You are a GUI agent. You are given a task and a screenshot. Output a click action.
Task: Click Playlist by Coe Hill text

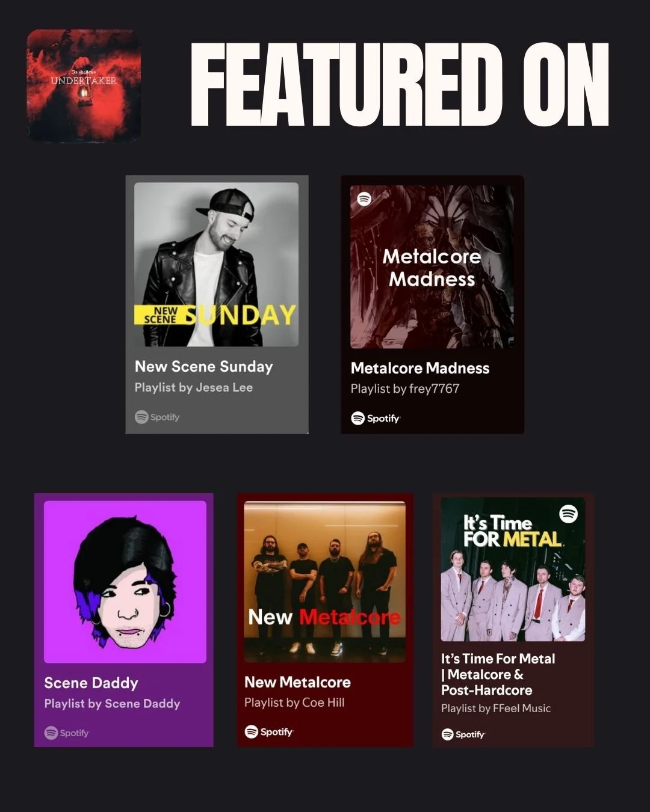(x=294, y=703)
